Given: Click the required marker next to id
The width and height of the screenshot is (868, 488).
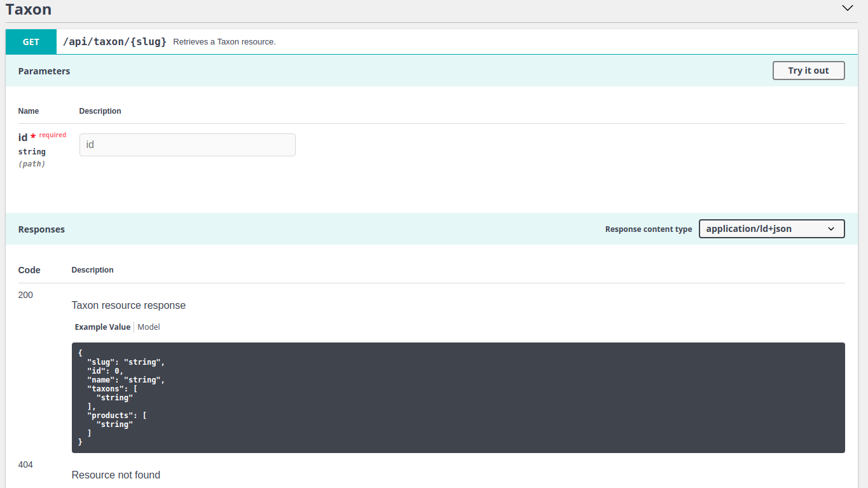Looking at the screenshot, I should [53, 135].
